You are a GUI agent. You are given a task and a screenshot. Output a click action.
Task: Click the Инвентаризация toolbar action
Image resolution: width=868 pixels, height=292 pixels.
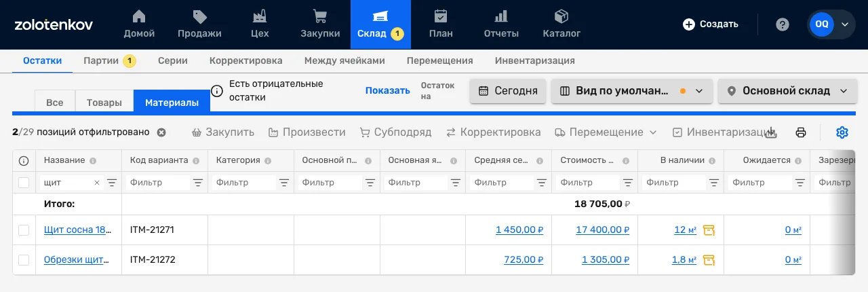723,132
